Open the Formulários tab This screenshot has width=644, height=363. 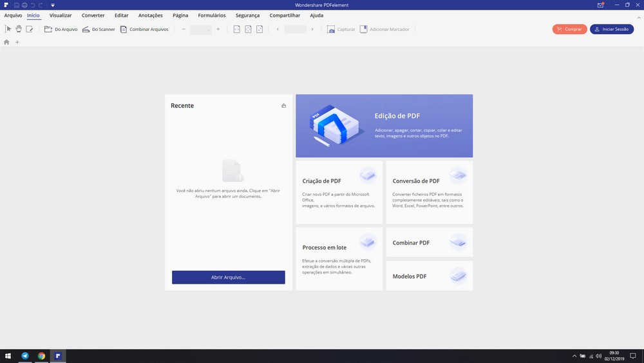click(x=212, y=15)
